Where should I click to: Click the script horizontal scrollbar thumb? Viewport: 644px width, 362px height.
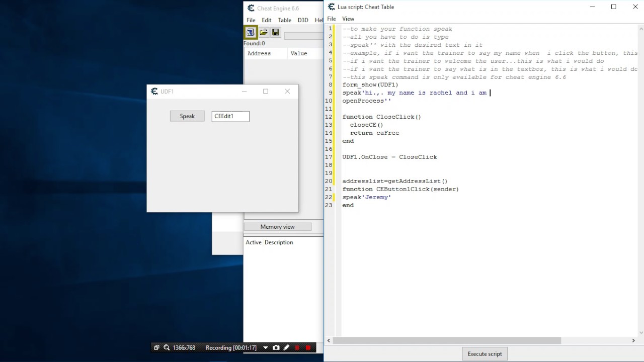(x=447, y=340)
